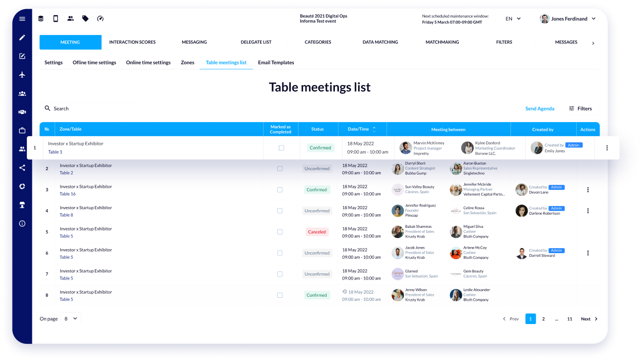Open the On page count dropdown
This screenshot has height=360, width=644.
click(70, 318)
